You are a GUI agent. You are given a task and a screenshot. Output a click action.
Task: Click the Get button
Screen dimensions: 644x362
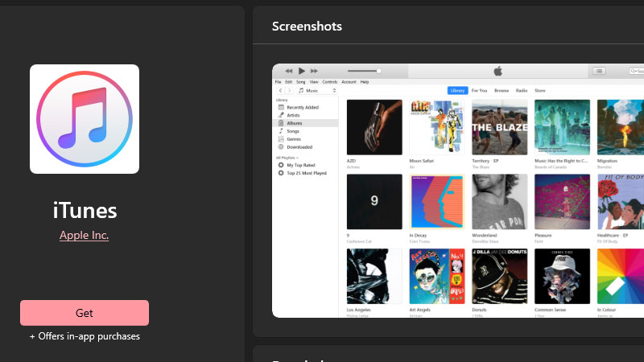(x=85, y=313)
